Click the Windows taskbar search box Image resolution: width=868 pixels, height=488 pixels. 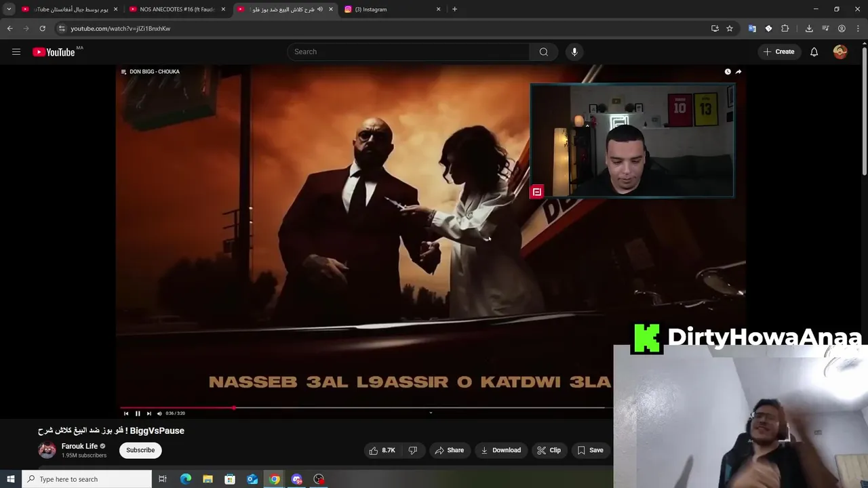point(87,479)
